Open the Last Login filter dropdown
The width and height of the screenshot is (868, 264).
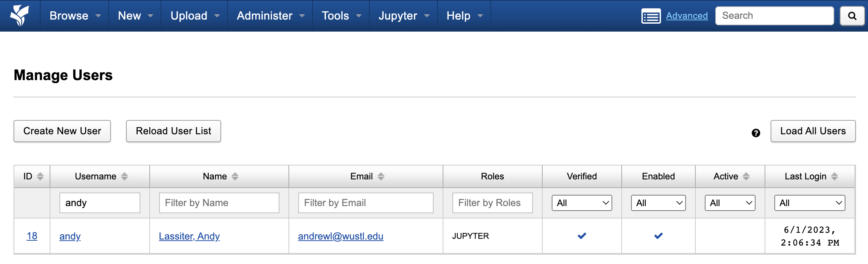click(809, 203)
